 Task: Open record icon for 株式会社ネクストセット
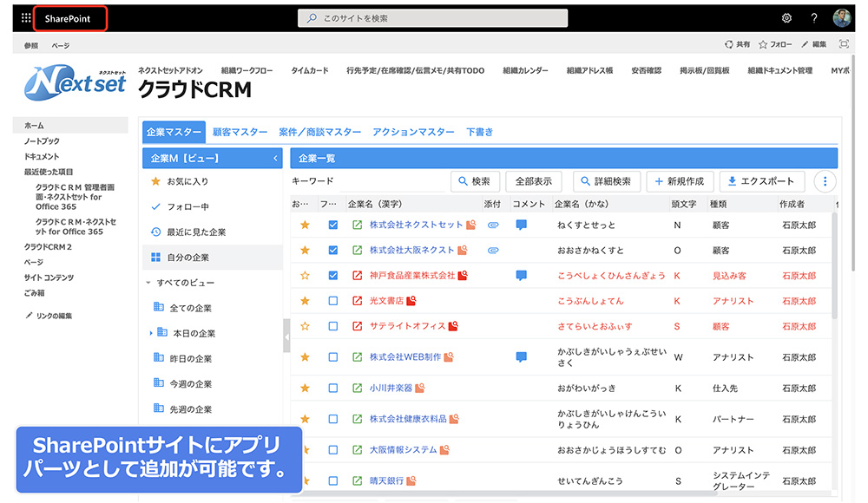357,225
